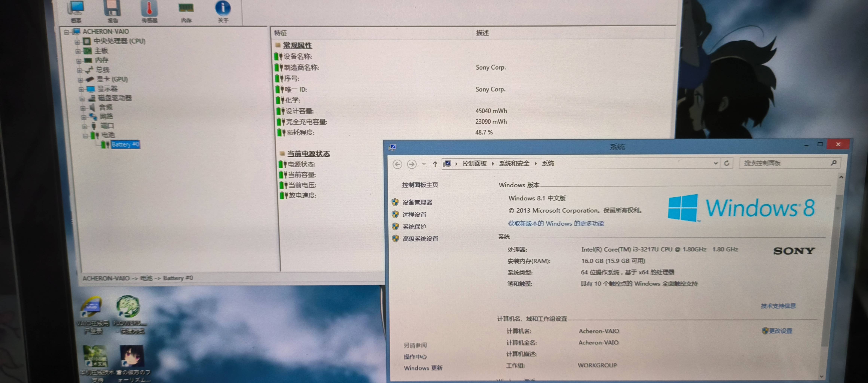Screen dimensions: 868x383
Task: Click the refresh icon beside address bar
Action: coord(726,163)
